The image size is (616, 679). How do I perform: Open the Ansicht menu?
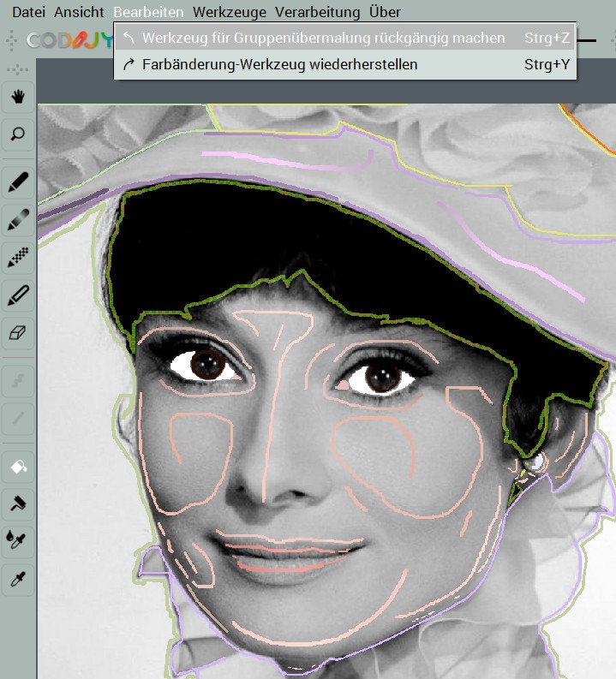(79, 12)
